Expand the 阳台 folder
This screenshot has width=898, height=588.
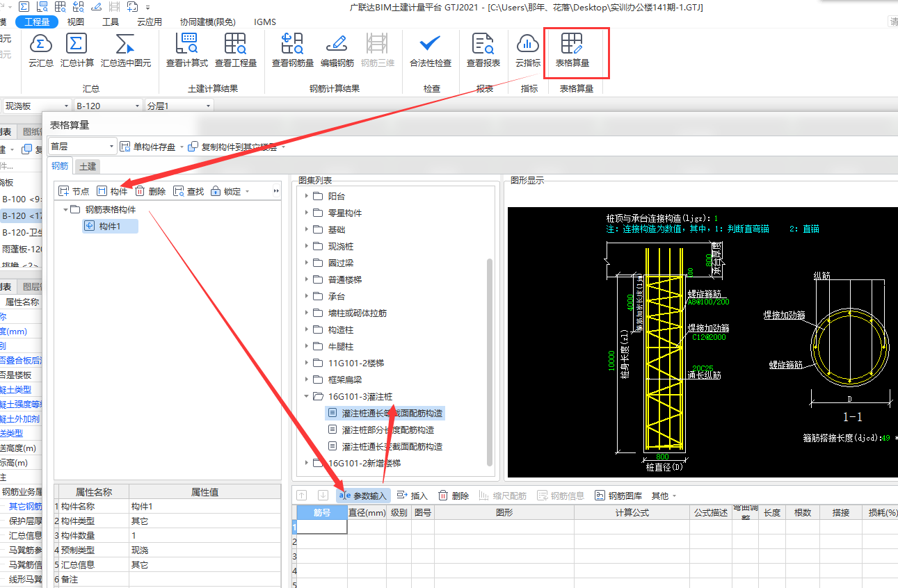(x=307, y=197)
